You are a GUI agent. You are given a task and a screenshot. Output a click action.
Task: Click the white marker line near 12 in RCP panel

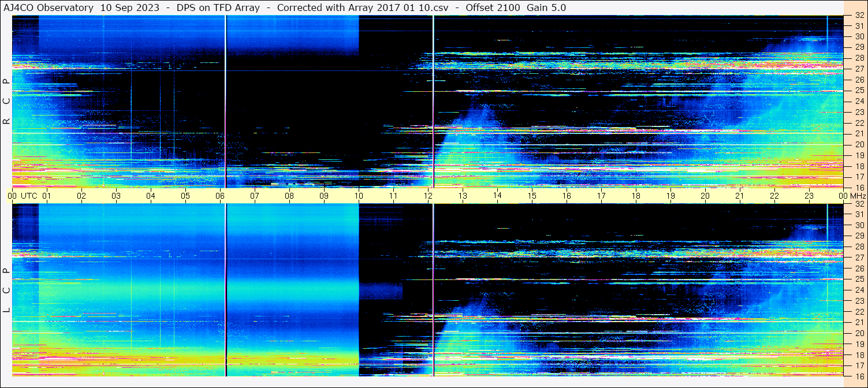pyautogui.click(x=433, y=102)
